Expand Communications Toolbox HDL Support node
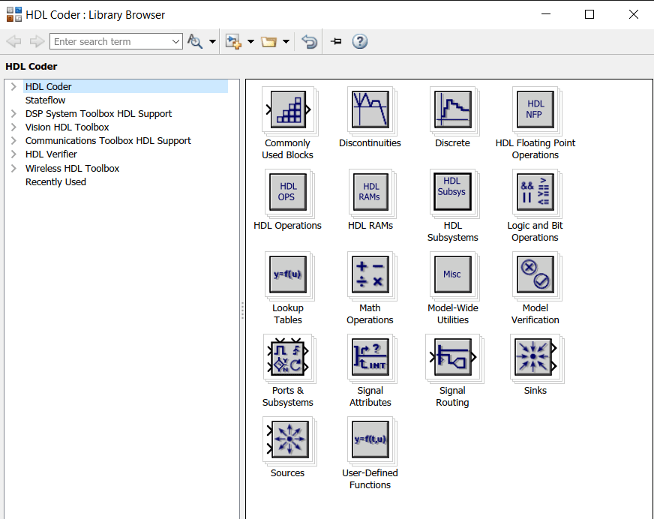This screenshot has width=654, height=519. (x=13, y=141)
